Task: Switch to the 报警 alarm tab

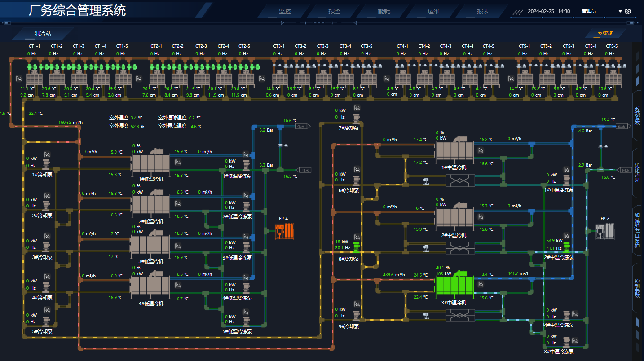Action: 335,12
